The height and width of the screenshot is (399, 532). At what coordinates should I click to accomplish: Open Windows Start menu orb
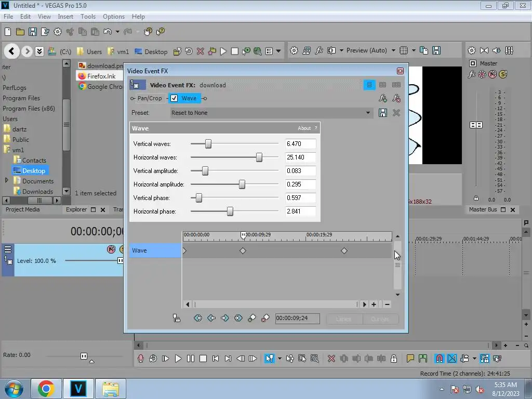pos(14,389)
